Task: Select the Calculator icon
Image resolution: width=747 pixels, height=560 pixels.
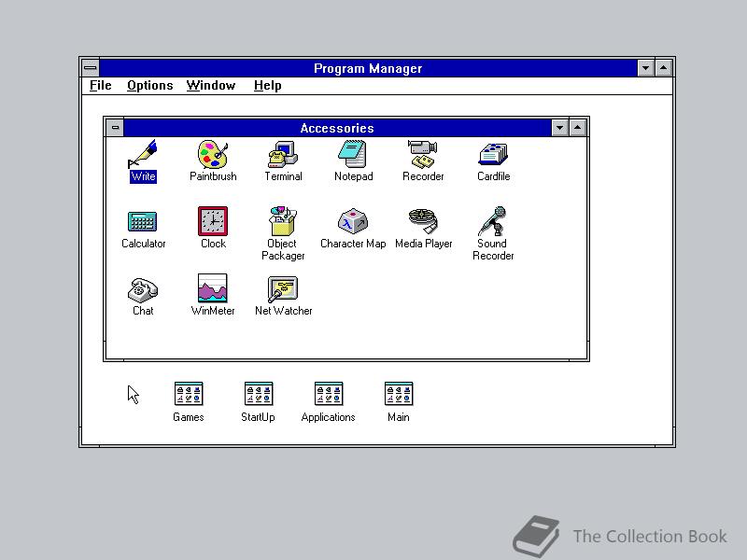Action: pyautogui.click(x=143, y=221)
